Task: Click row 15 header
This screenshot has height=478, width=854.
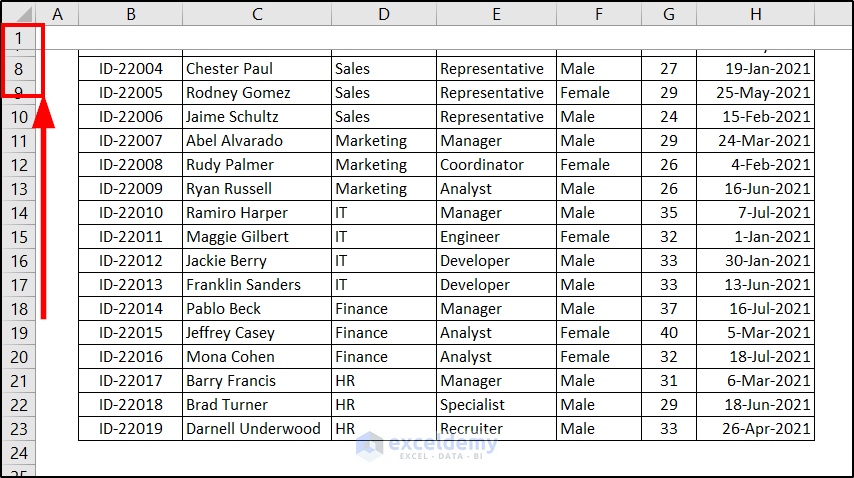Action: point(19,237)
